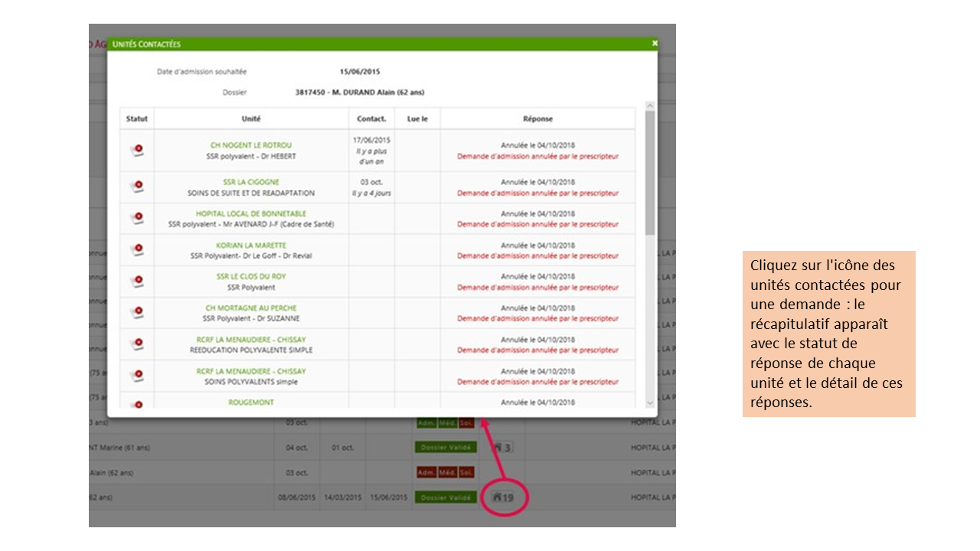Click status icon for CH Nogent le Rotrou
Image resolution: width=980 pixels, height=551 pixels.
point(137,150)
